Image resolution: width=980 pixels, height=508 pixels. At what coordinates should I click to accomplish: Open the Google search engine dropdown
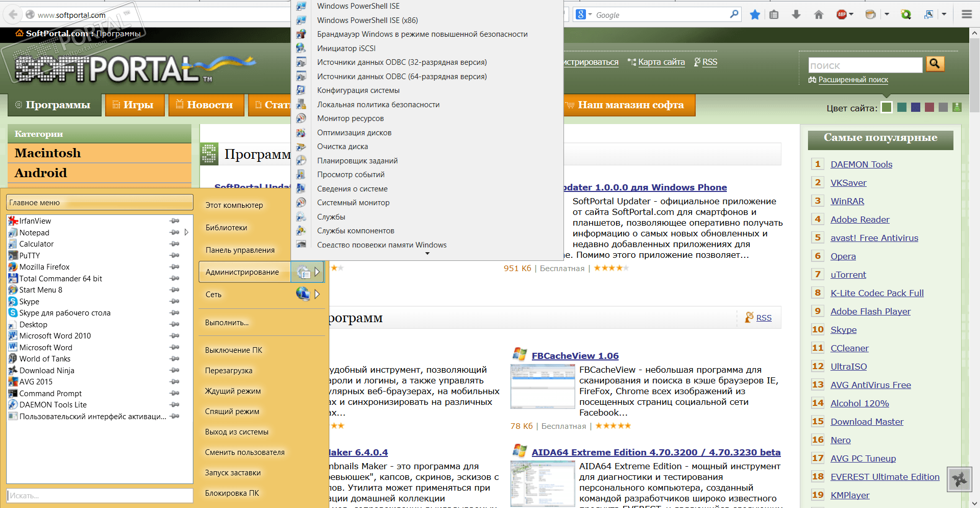(x=590, y=15)
